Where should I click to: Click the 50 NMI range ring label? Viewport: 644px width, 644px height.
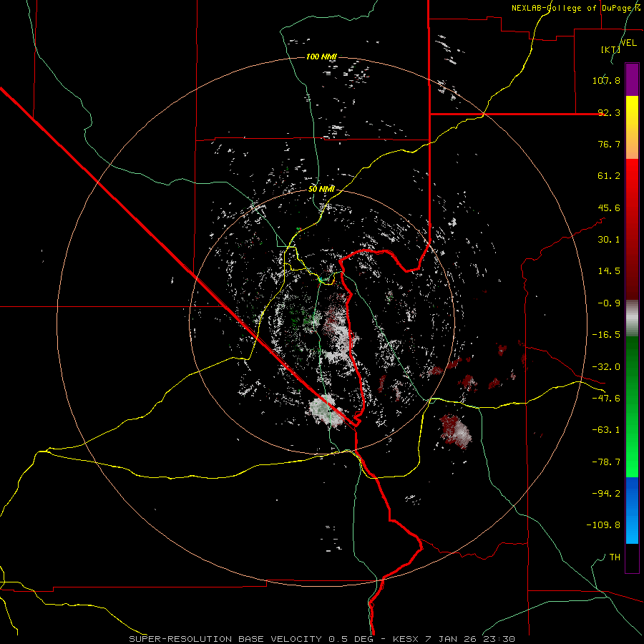coord(321,189)
